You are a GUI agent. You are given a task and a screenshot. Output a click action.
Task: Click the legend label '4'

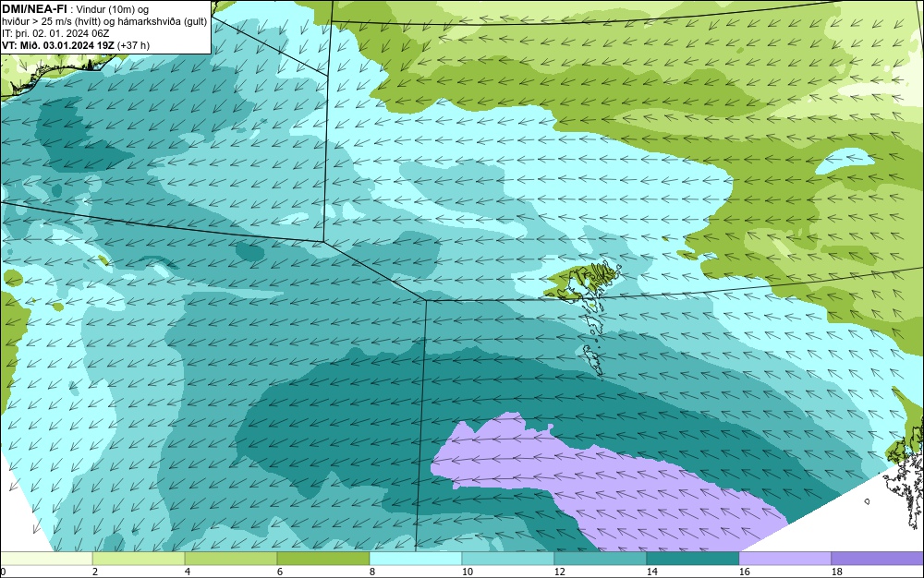(x=188, y=572)
